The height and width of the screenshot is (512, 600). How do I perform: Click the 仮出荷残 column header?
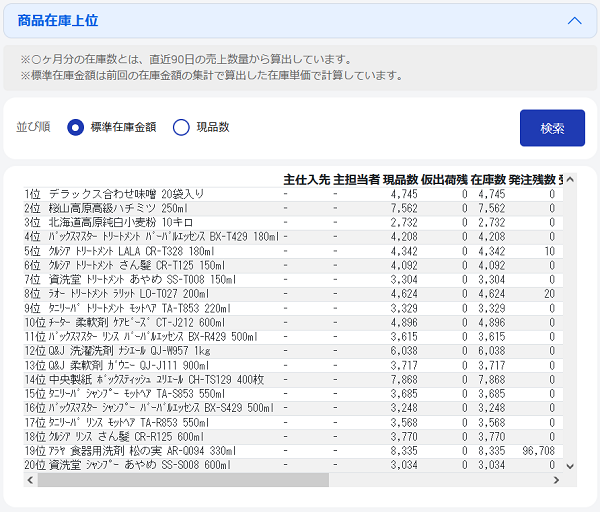[444, 179]
